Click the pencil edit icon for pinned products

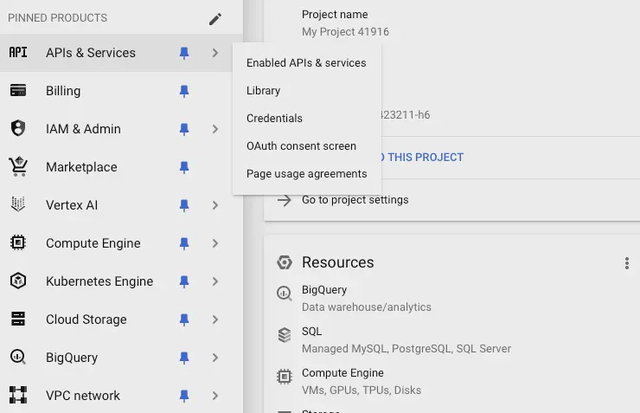215,19
